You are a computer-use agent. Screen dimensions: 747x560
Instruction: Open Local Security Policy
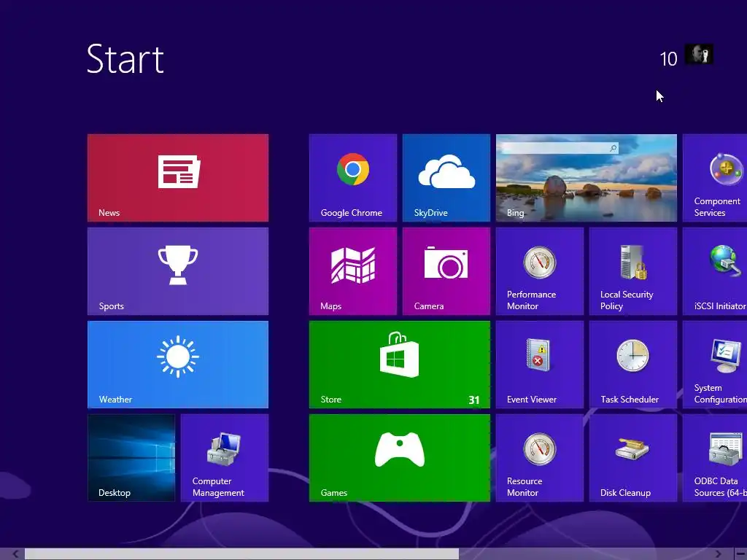632,271
